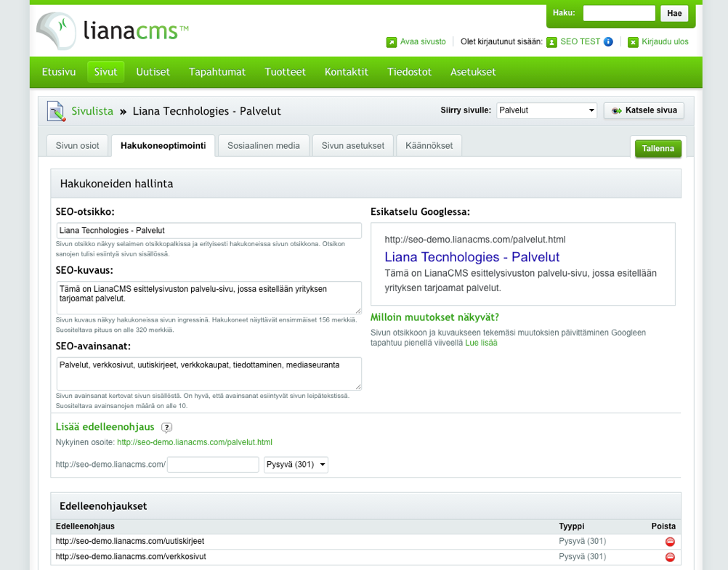Open the Tuotteet menu
Image resolution: width=728 pixels, height=570 pixels.
coord(285,72)
